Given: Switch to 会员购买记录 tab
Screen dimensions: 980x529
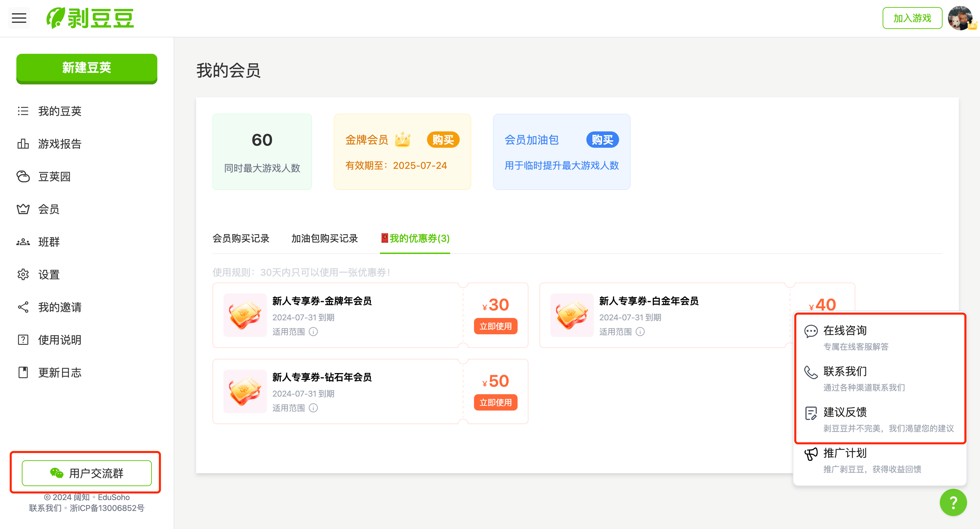Looking at the screenshot, I should point(241,238).
